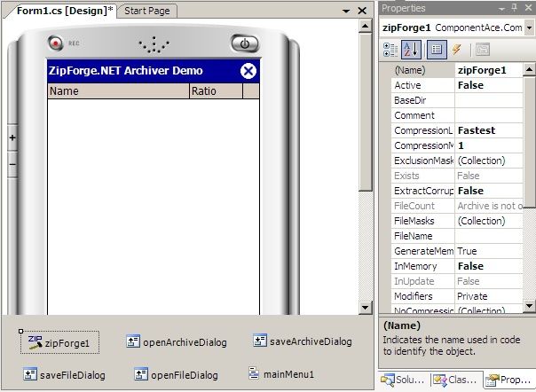Viewport: 536px width, 392px height.
Task: Select the saveFileDialog component
Action: click(65, 375)
